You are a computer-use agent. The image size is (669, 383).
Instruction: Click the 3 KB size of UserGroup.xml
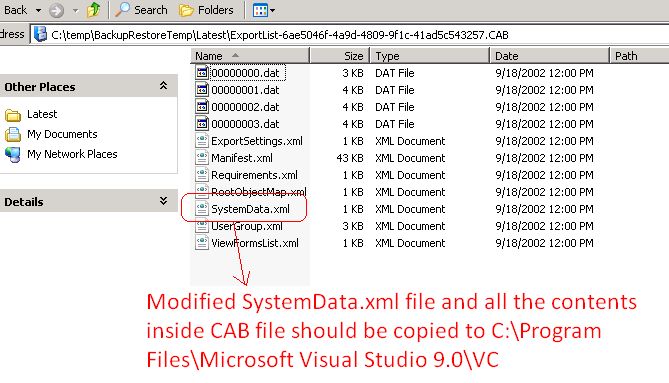coord(353,226)
